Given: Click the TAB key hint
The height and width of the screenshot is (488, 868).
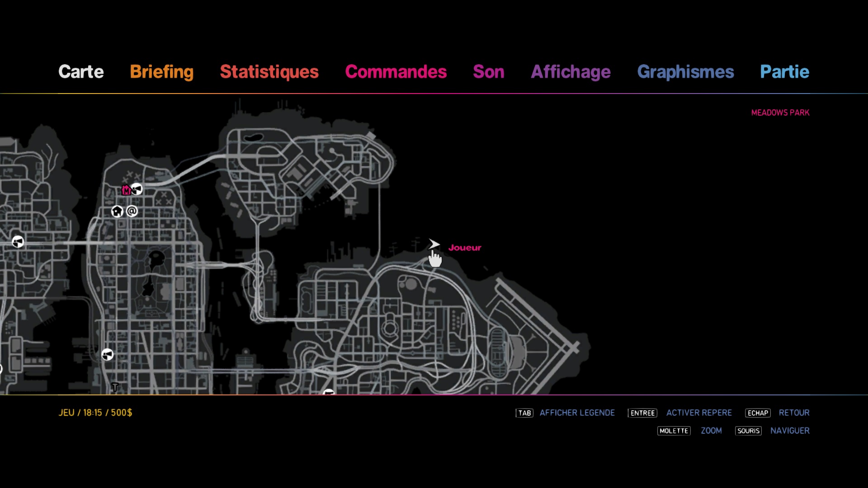Looking at the screenshot, I should pos(524,413).
